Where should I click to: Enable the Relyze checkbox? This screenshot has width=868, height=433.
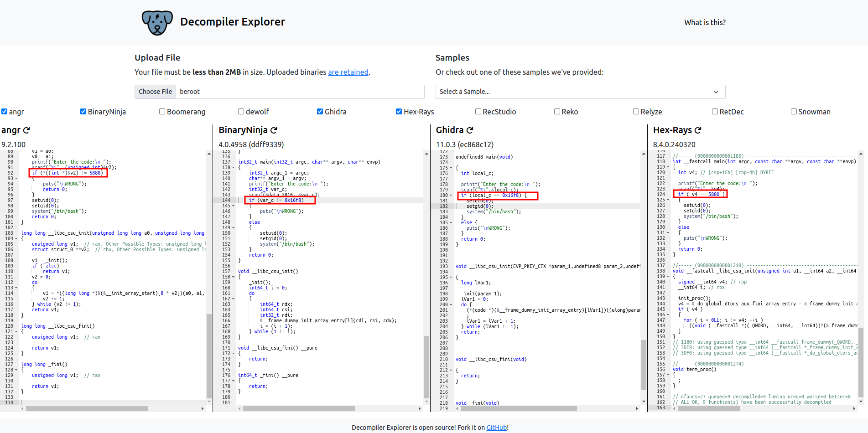coord(636,112)
